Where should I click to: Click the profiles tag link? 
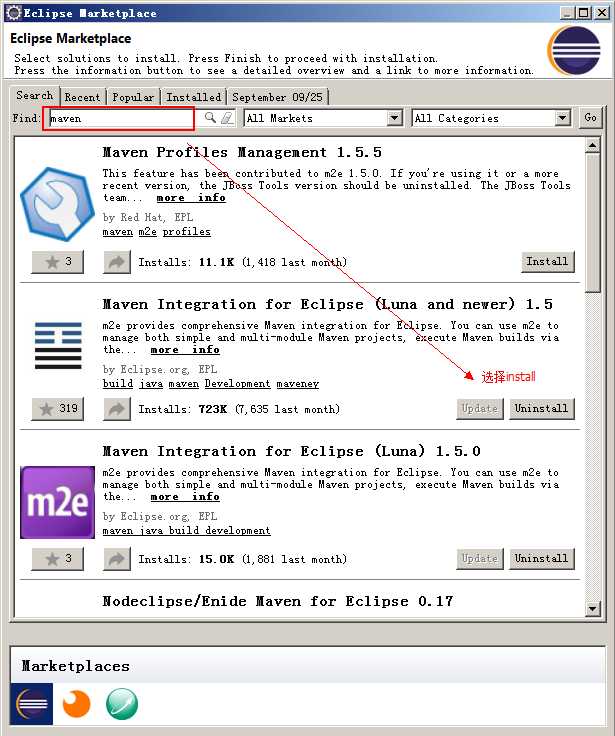[x=186, y=232]
